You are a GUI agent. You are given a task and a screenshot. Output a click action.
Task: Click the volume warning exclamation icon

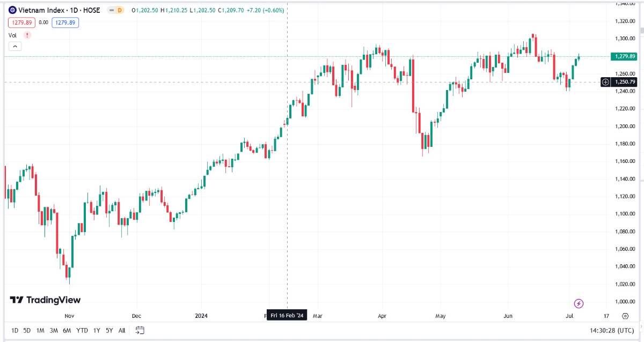[27, 35]
